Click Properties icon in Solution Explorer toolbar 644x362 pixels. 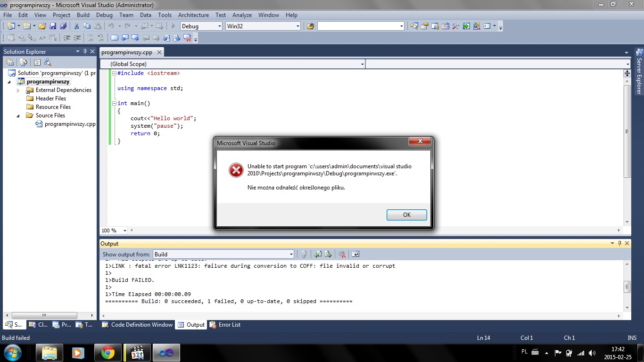9,62
